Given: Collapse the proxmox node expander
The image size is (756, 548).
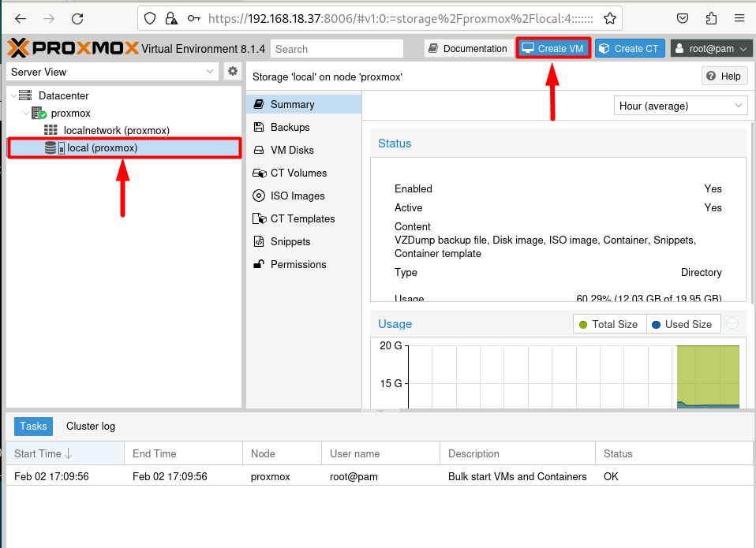Looking at the screenshot, I should click(x=26, y=114).
